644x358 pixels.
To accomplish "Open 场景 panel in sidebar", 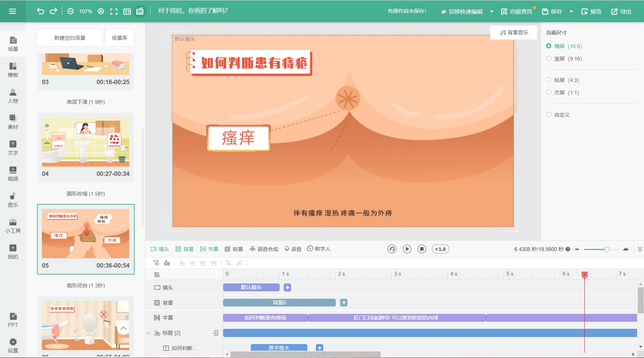I will pos(13,44).
